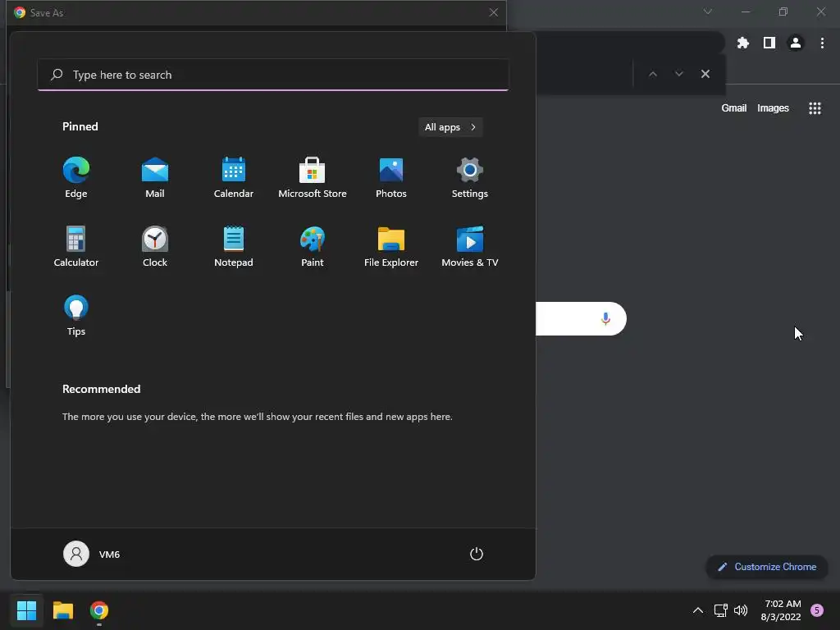Open Chrome three-dot menu
The image size is (840, 630).
pyautogui.click(x=822, y=43)
